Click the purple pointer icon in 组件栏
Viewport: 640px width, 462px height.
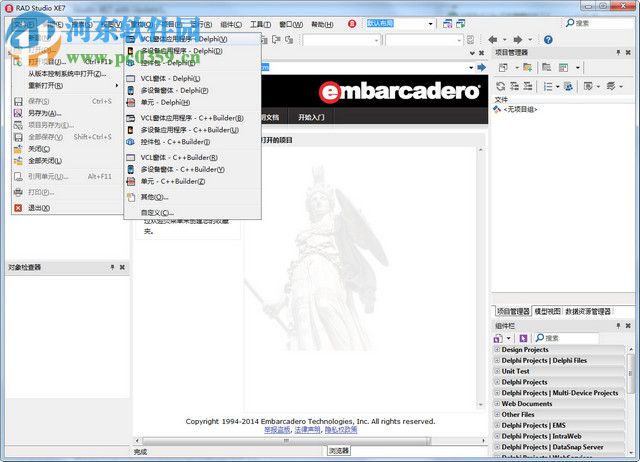click(523, 338)
